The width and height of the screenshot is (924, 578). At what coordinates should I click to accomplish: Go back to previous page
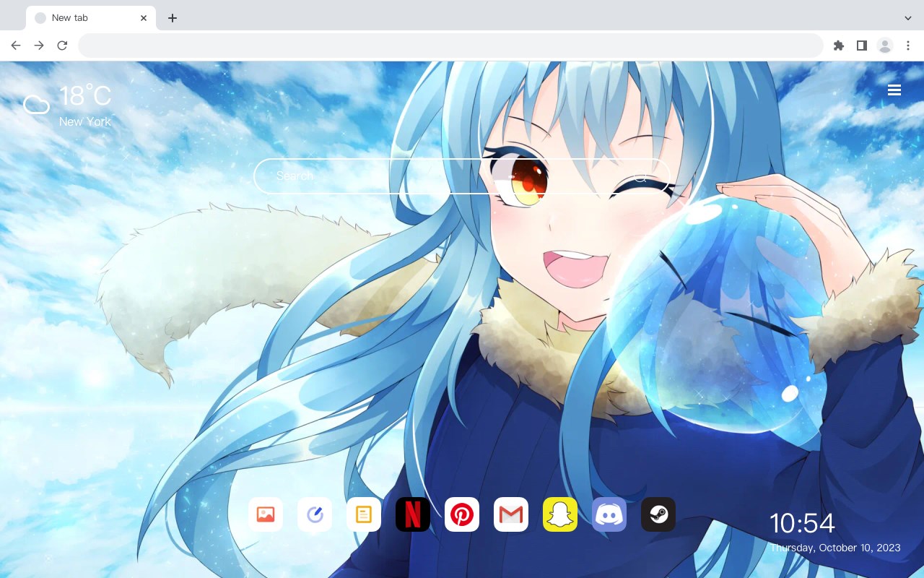16,46
